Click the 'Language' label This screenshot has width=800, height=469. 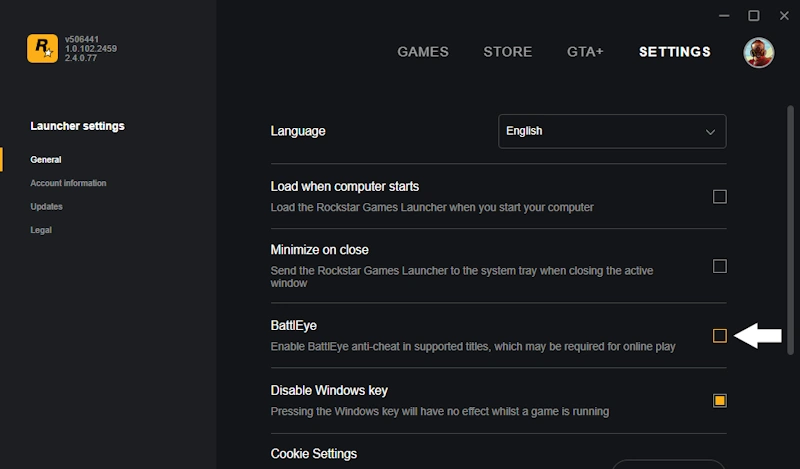pos(298,131)
